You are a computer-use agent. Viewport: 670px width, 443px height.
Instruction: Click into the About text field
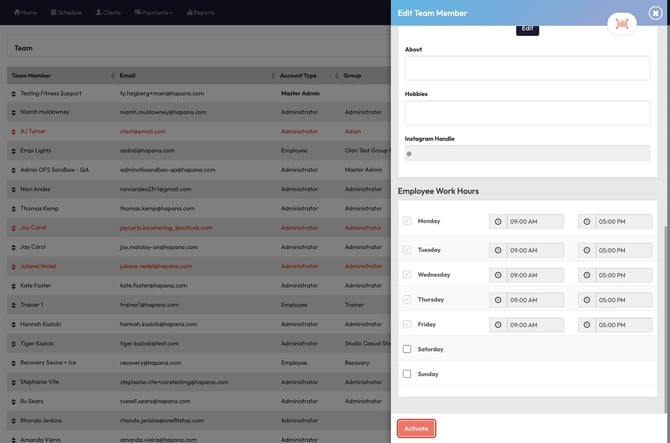(x=527, y=67)
